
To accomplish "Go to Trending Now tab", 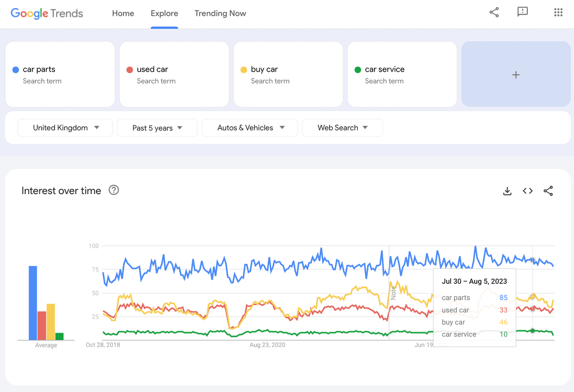I will click(x=220, y=13).
